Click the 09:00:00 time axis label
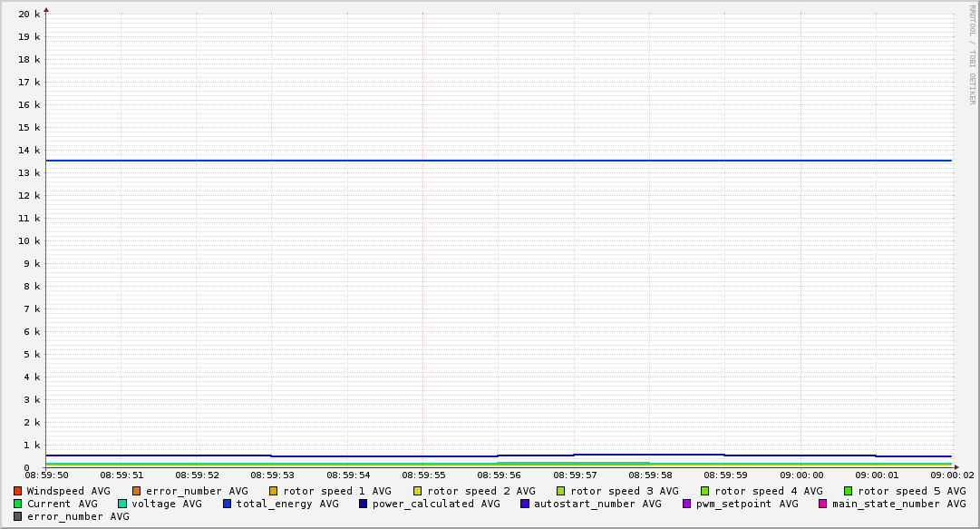This screenshot has height=529, width=980. pos(801,475)
